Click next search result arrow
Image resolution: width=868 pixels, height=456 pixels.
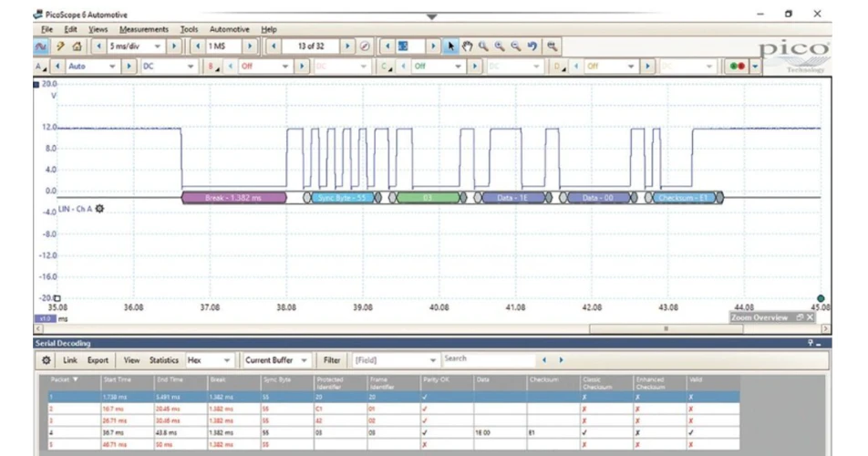tap(561, 360)
